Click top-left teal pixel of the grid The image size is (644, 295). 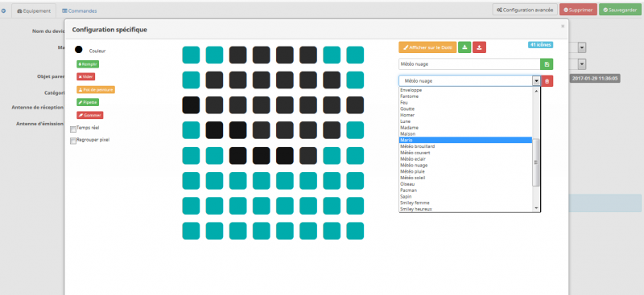tap(191, 55)
